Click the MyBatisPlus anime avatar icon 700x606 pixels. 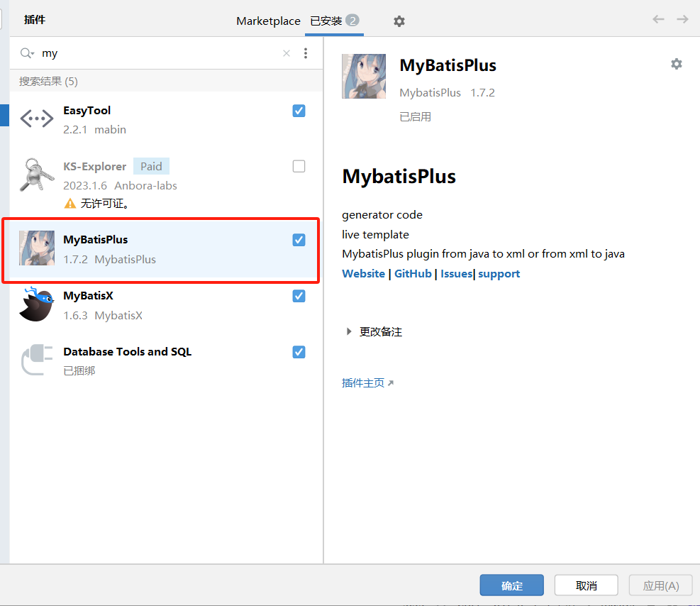click(36, 248)
